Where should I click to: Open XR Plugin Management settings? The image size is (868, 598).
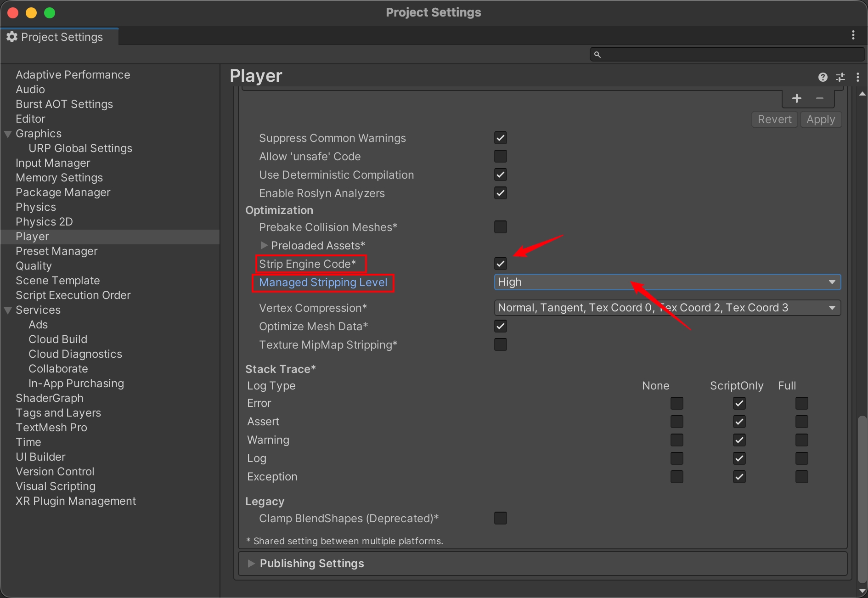coord(76,501)
